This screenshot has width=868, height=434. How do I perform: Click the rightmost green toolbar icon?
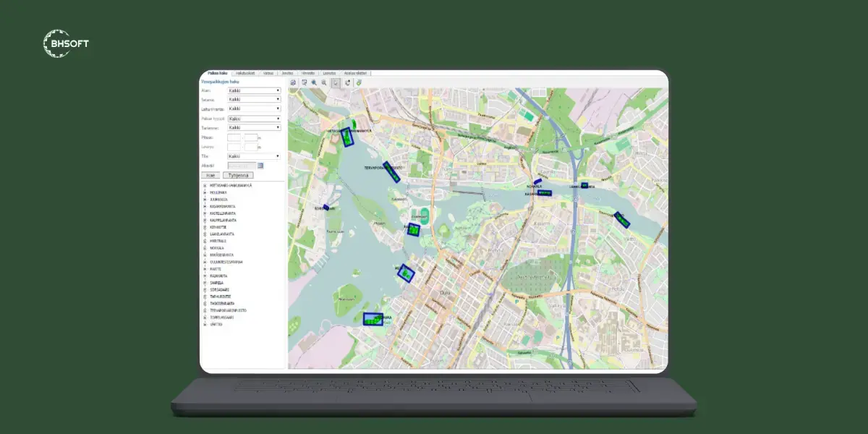pos(358,82)
